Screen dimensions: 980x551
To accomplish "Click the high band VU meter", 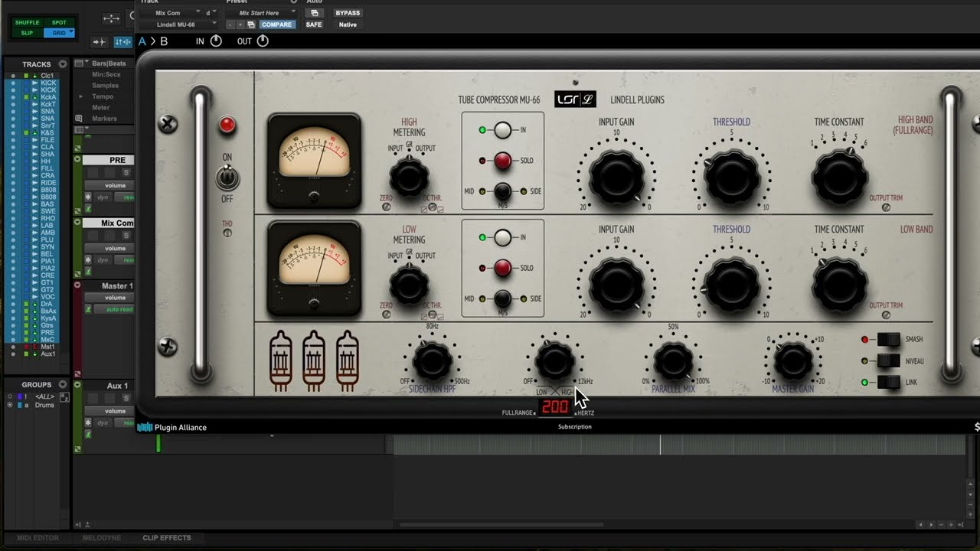I will pyautogui.click(x=314, y=161).
